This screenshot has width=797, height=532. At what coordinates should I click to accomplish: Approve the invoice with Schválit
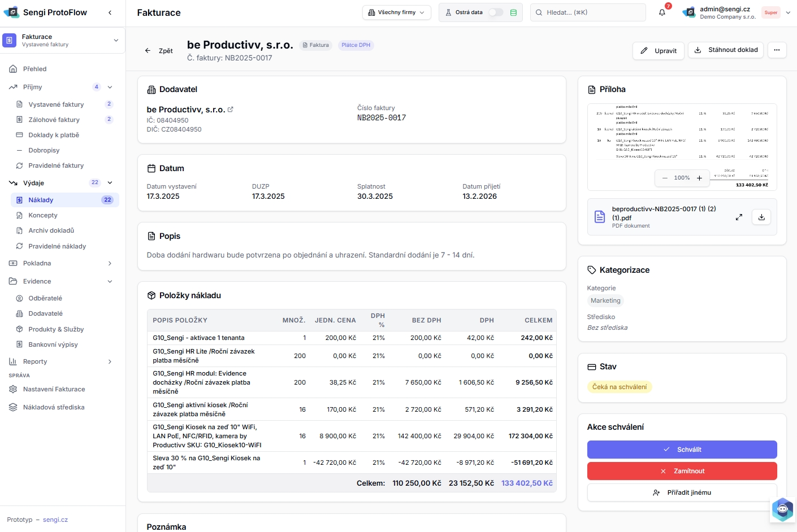pos(682,450)
